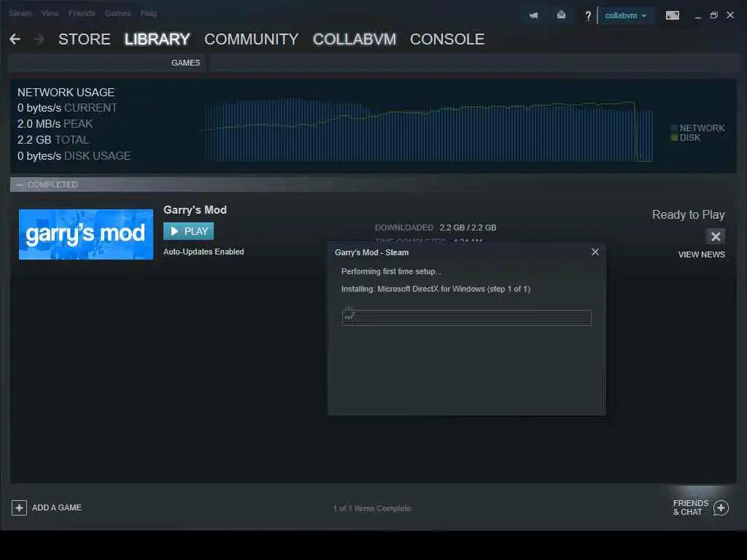Click the Disk legend color swatch
This screenshot has height=560, width=747.
coord(674,138)
